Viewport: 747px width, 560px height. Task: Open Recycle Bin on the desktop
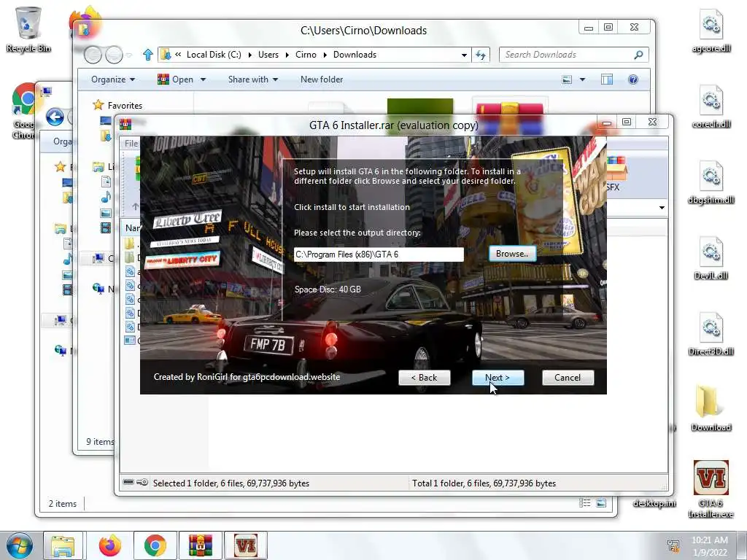pyautogui.click(x=28, y=29)
